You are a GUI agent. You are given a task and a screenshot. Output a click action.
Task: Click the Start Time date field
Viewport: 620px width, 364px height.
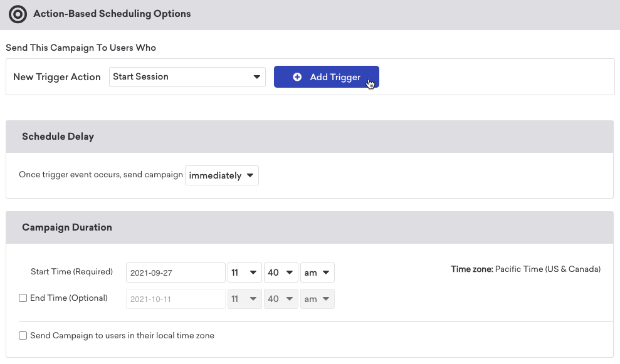(x=176, y=273)
